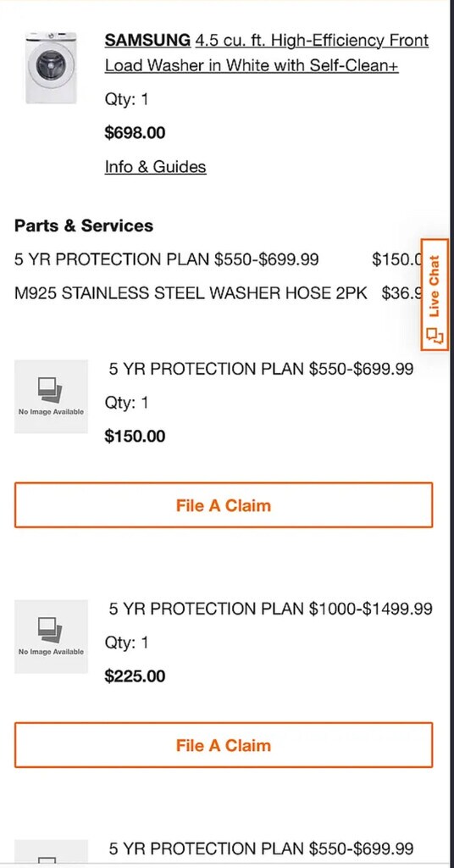Click the placeholder image for the $225.00 plan
This screenshot has height=868, width=454.
click(x=51, y=637)
